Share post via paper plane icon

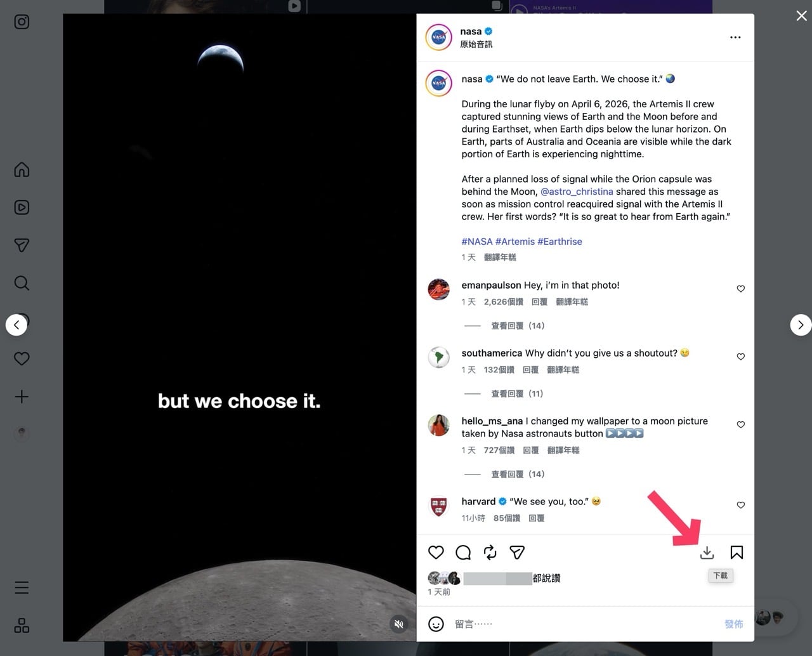coord(517,553)
